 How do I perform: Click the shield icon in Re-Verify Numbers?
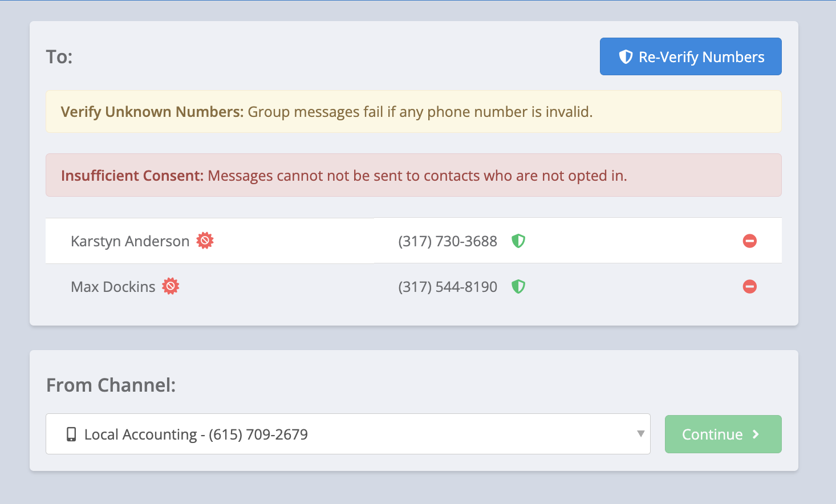(x=626, y=56)
